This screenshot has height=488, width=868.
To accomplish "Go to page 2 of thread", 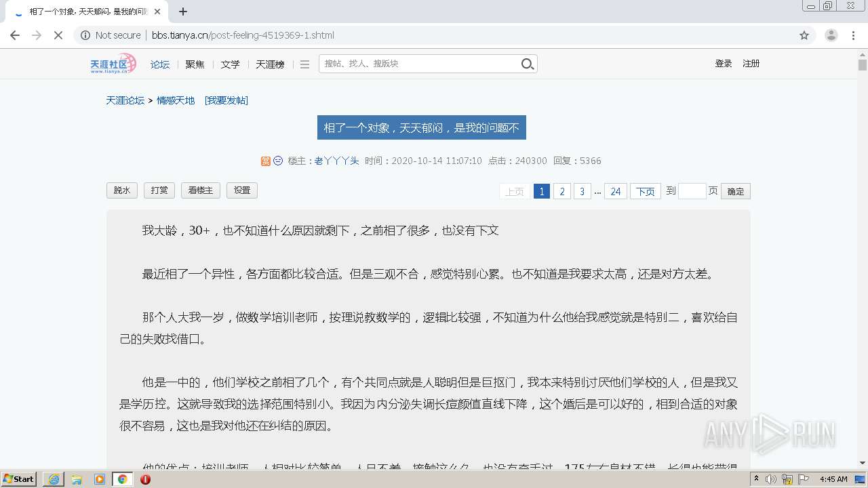I will tap(561, 191).
